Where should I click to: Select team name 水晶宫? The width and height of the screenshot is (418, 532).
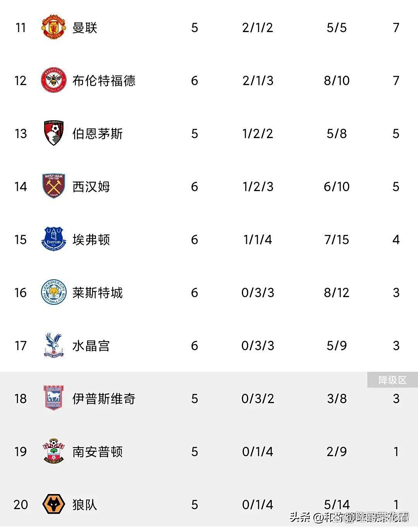[x=91, y=346]
